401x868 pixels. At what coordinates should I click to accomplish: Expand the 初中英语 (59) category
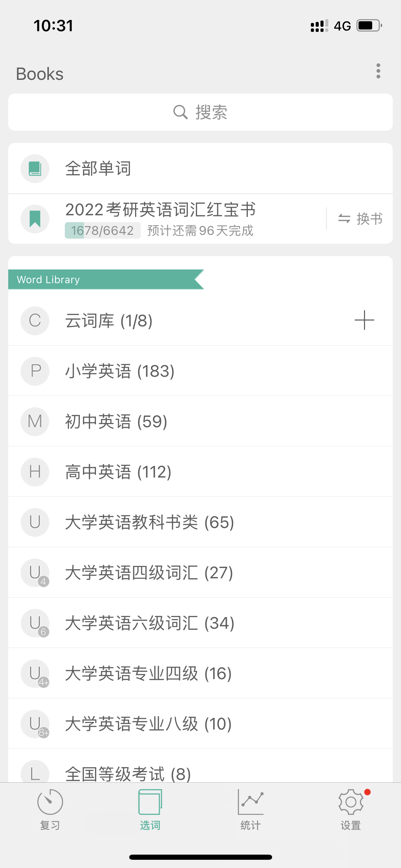117,422
